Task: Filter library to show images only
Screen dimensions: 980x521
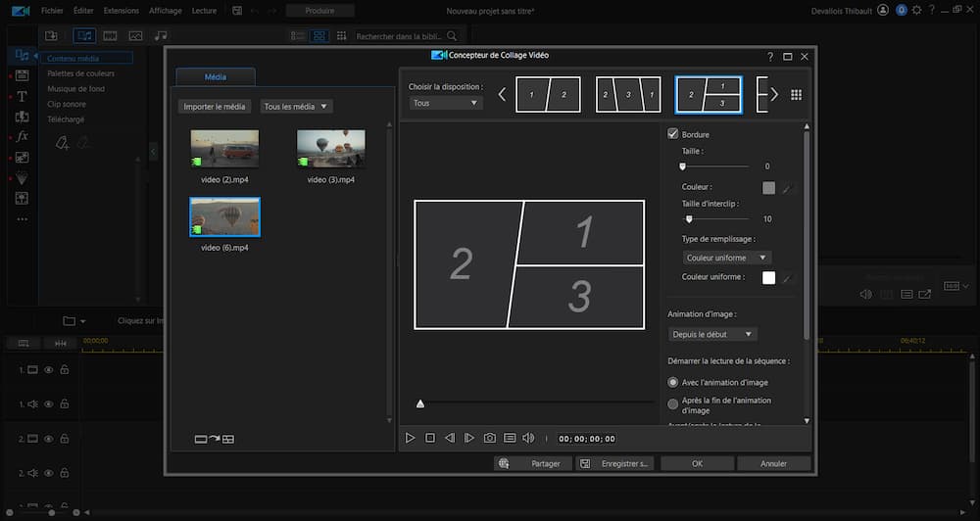Action: [x=135, y=36]
